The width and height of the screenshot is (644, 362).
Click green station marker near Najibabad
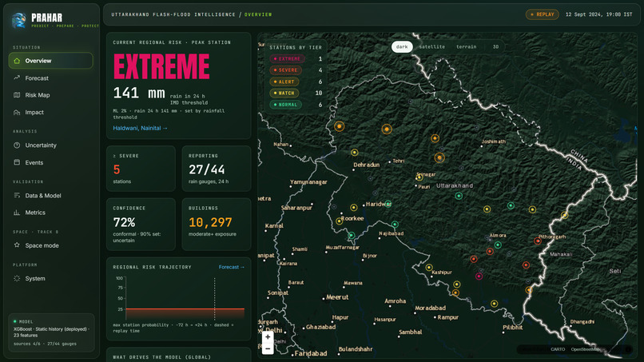[x=395, y=225]
